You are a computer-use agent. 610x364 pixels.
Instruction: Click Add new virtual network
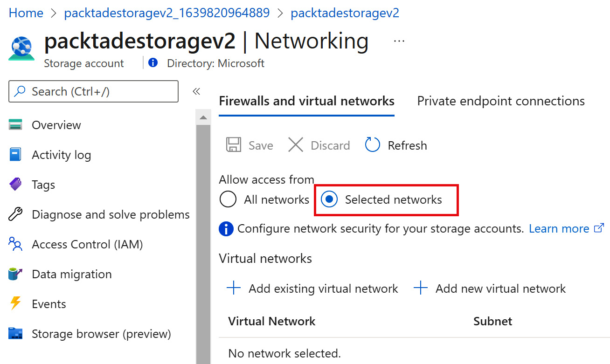click(490, 288)
